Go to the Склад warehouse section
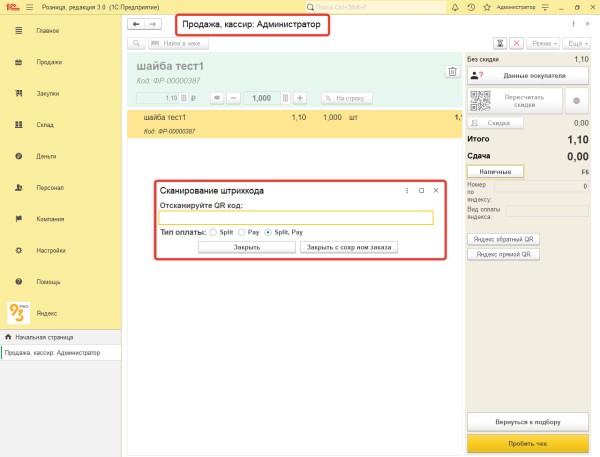The height and width of the screenshot is (457, 600). coord(45,125)
